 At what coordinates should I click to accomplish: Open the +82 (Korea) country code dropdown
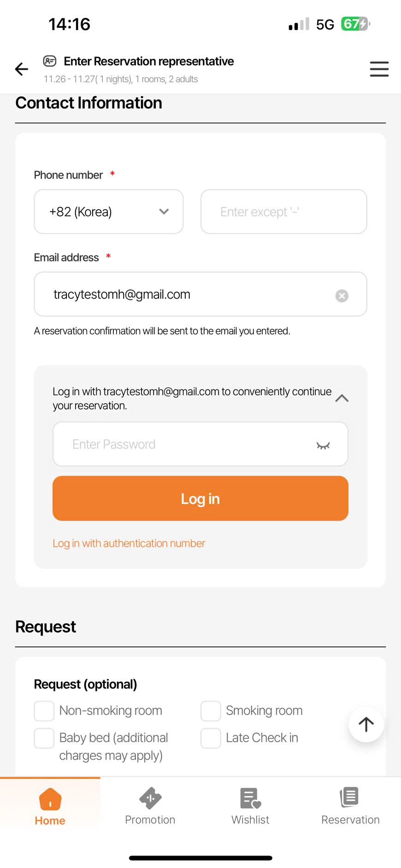[109, 212]
